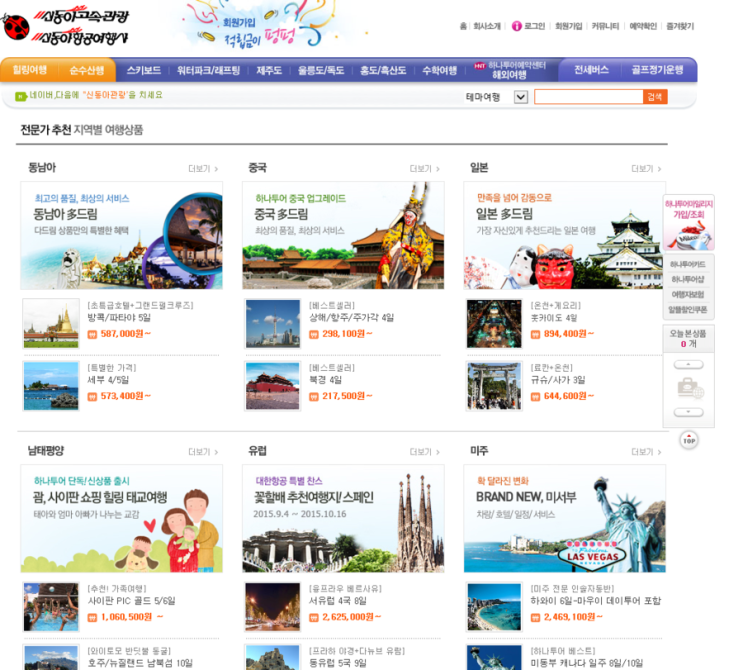
Task: Open 홍도/흑산도 menu item
Action: click(x=383, y=71)
